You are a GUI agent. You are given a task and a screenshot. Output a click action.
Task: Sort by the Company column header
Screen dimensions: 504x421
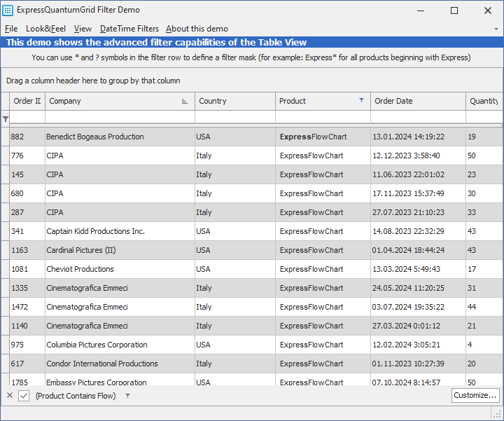click(120, 101)
